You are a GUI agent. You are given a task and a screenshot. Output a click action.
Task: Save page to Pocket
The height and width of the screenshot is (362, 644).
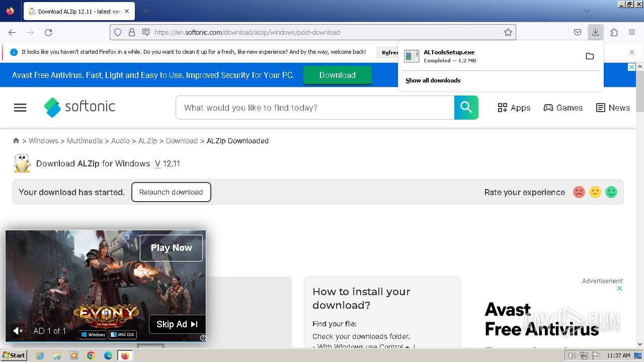pyautogui.click(x=578, y=32)
